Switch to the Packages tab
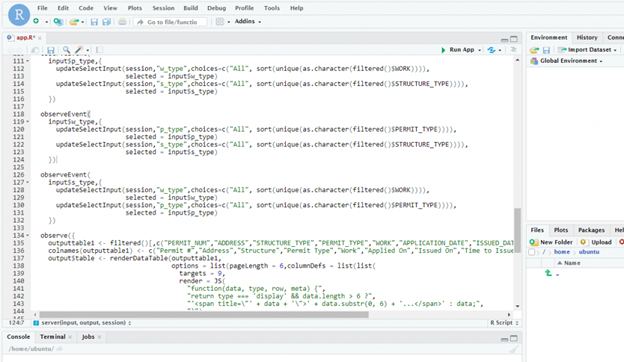 pos(591,230)
